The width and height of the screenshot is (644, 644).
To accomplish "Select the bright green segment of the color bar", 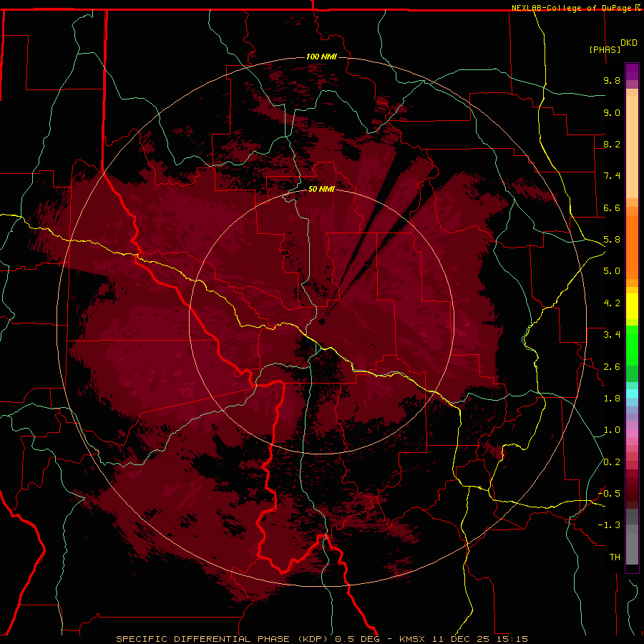I will pyautogui.click(x=632, y=346).
